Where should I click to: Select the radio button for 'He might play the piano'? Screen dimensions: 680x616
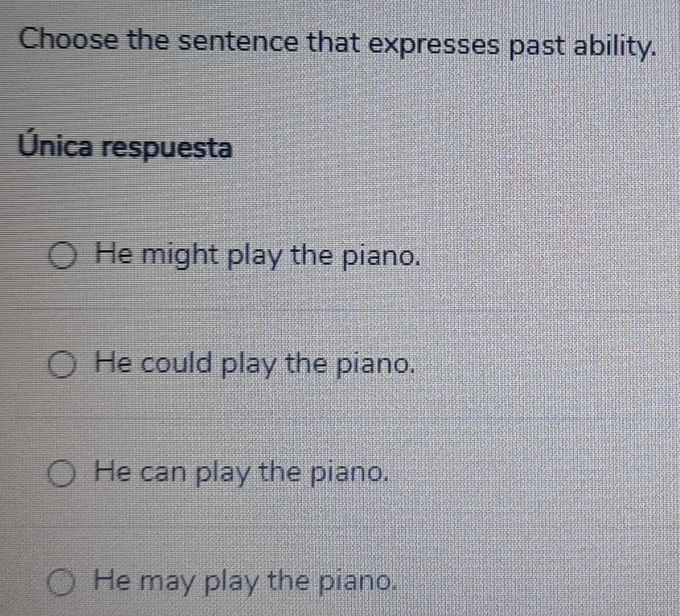point(66,256)
